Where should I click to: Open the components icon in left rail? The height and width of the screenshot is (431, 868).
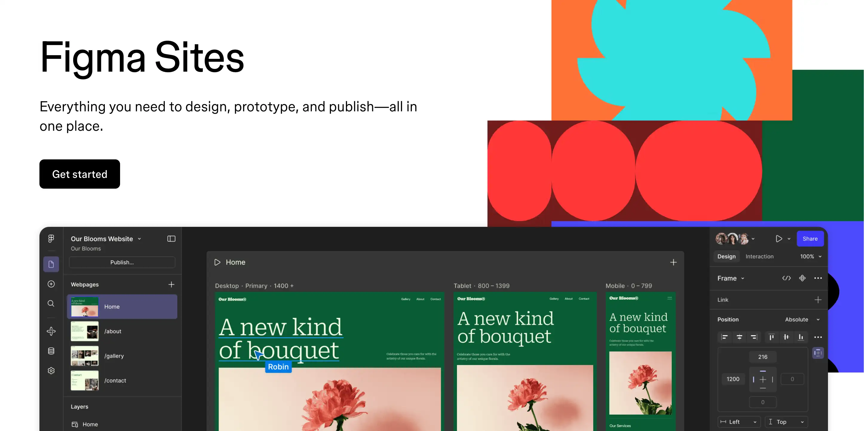tap(51, 331)
